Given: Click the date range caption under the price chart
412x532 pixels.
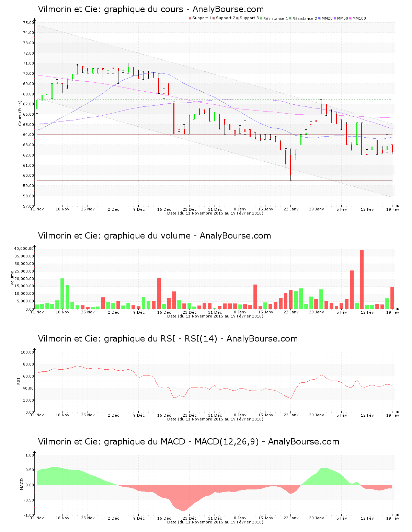Looking at the screenshot, I should 215,213.
